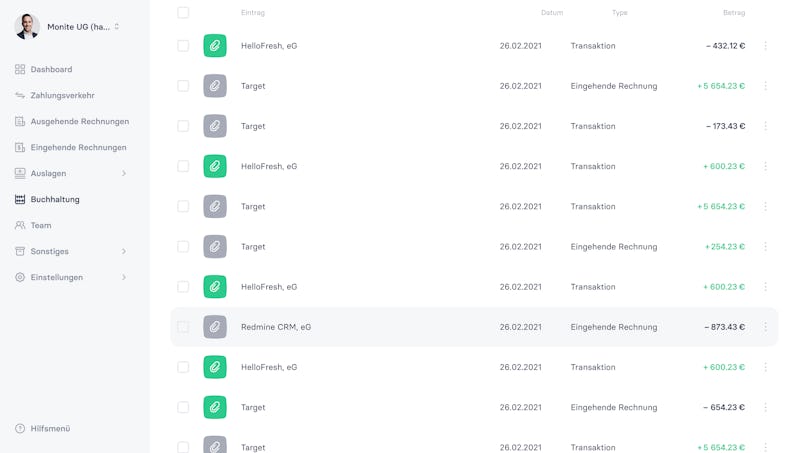Click the gray paperclip icon on Redmine CRM row

[215, 327]
